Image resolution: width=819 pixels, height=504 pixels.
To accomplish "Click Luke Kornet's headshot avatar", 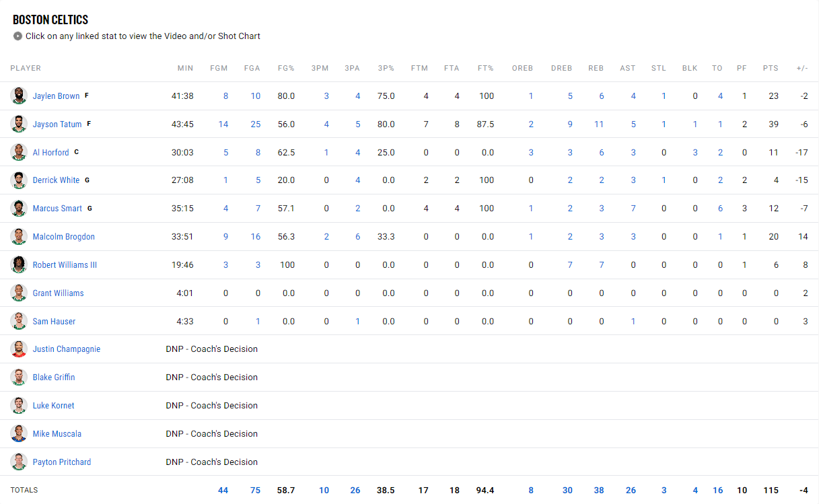I will click(19, 406).
